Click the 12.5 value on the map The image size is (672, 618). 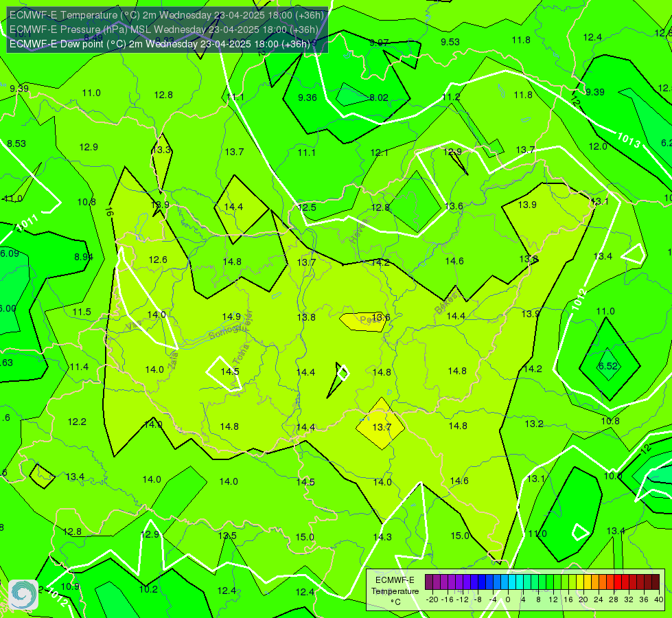307,207
